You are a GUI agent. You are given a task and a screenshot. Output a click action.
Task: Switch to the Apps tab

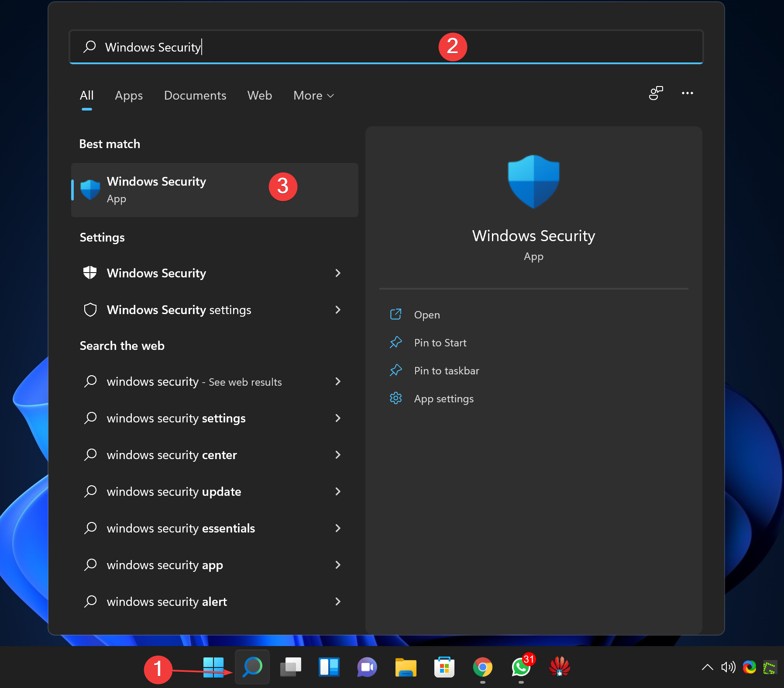(129, 95)
